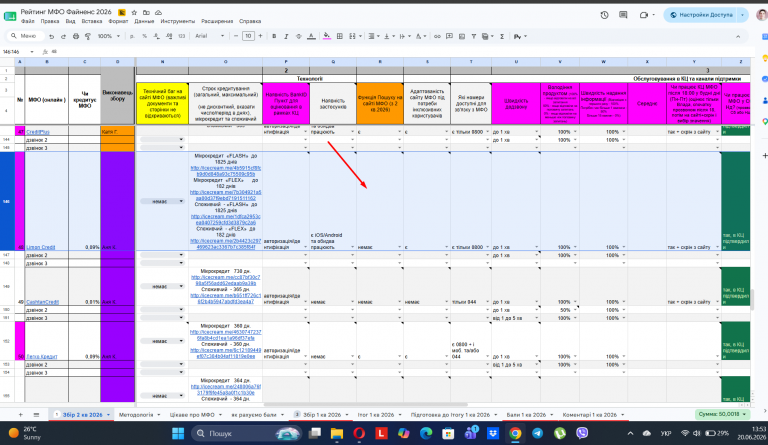
Task: Click the Пошук taskbar search box
Action: coord(246,433)
